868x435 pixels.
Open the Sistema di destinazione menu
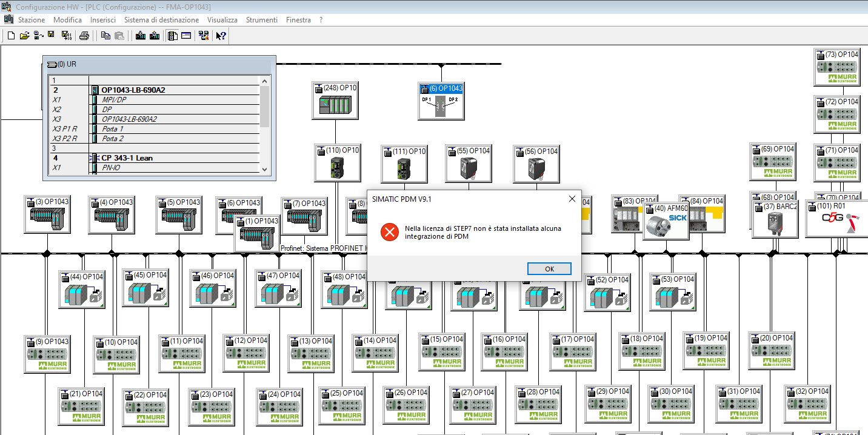coord(161,20)
